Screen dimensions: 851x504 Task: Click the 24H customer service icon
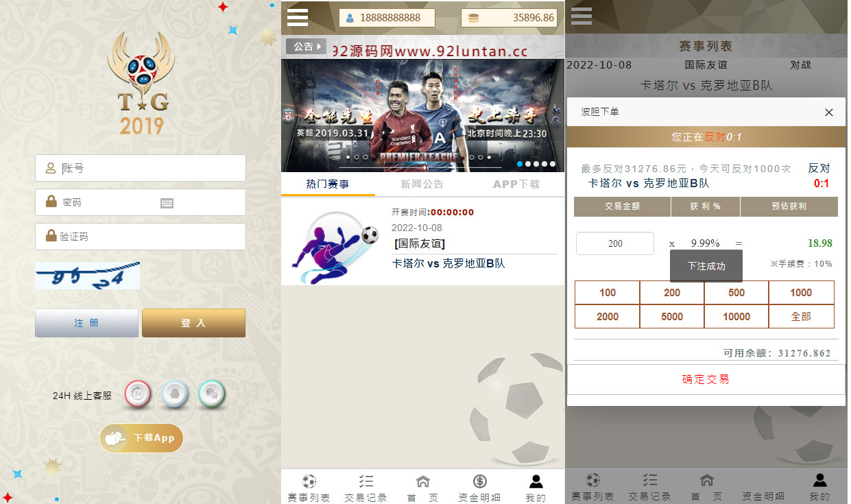pyautogui.click(x=139, y=394)
